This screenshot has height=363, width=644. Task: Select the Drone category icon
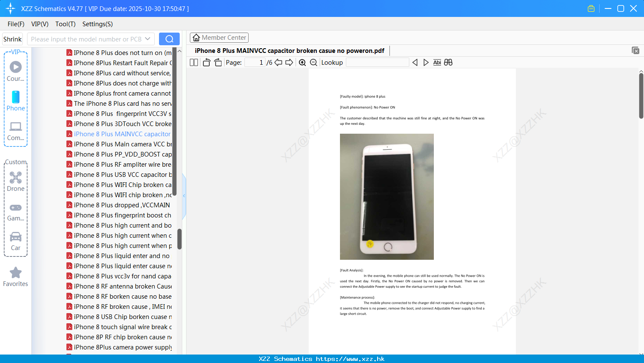16,181
